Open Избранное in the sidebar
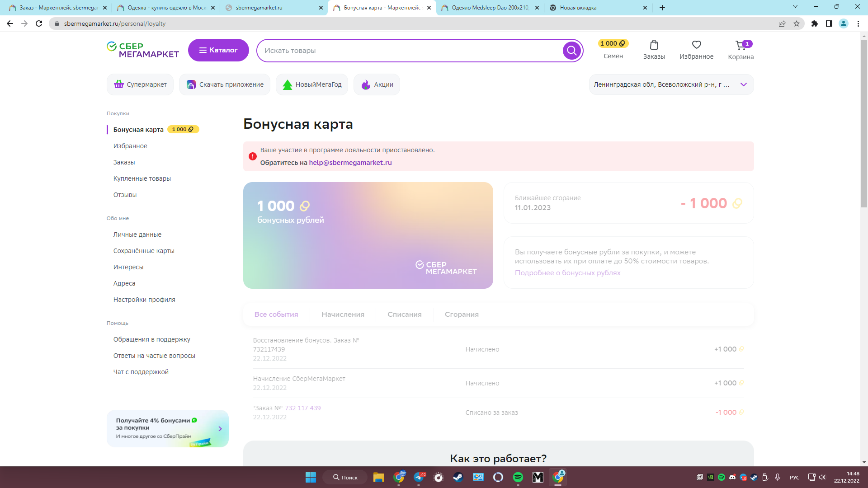The image size is (868, 488). (x=130, y=146)
